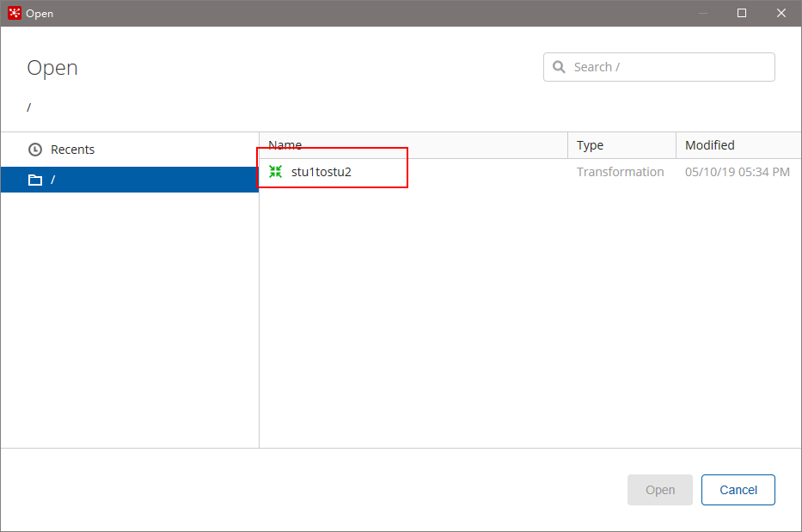Sort files by Name column
Screen dimensions: 802x532
413,145
